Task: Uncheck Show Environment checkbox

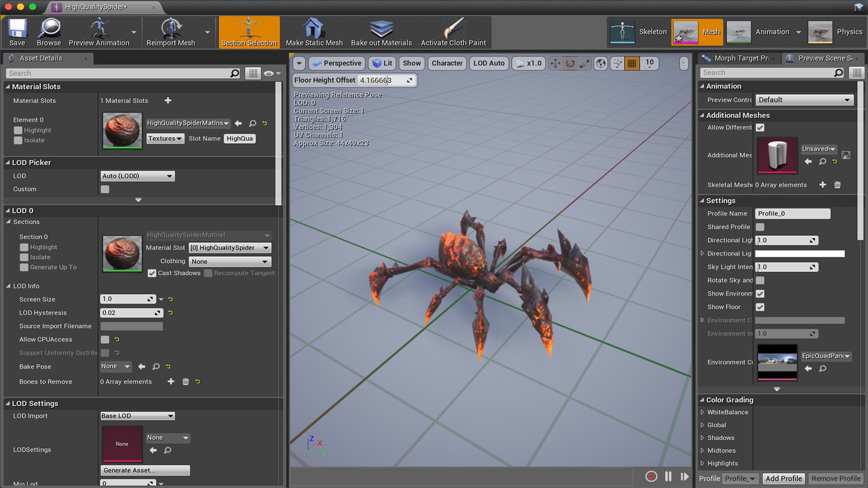Action: coord(760,293)
